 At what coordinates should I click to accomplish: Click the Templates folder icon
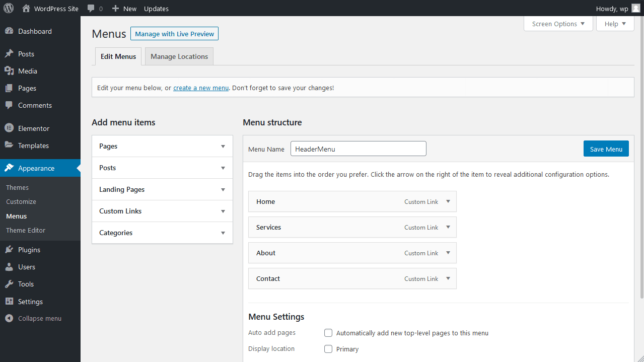coord(9,145)
